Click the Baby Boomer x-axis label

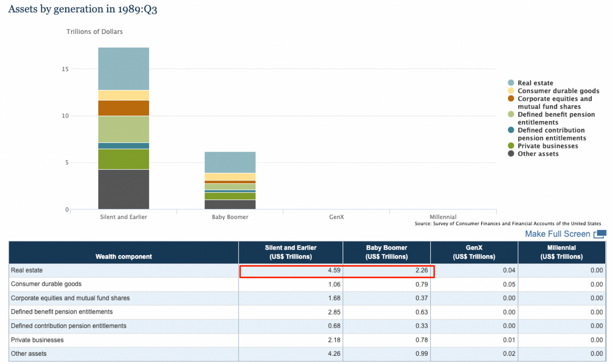(x=230, y=217)
